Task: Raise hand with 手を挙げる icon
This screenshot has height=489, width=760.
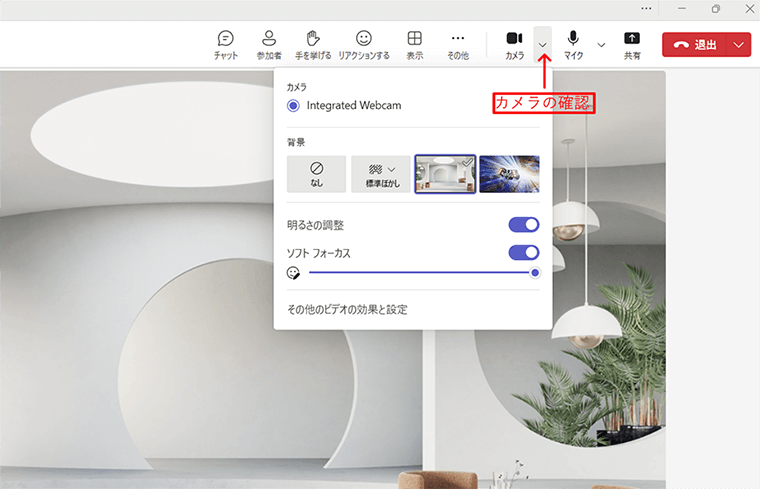Action: (312, 44)
